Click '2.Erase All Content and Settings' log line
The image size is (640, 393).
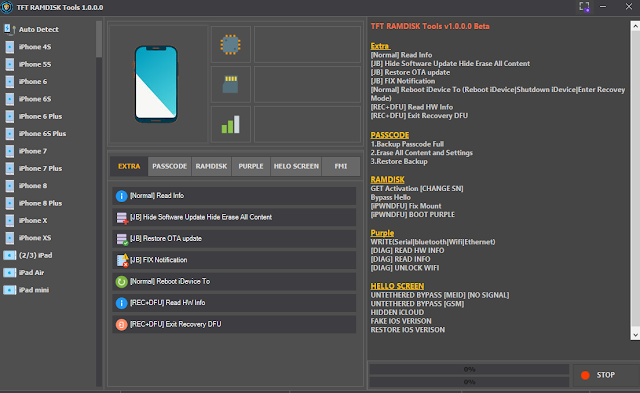pyautogui.click(x=422, y=153)
